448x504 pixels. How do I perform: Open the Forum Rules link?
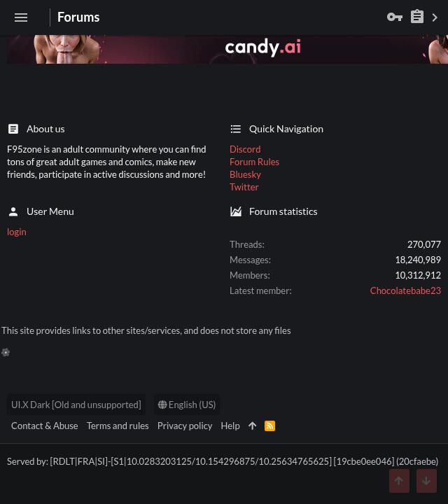click(x=255, y=162)
